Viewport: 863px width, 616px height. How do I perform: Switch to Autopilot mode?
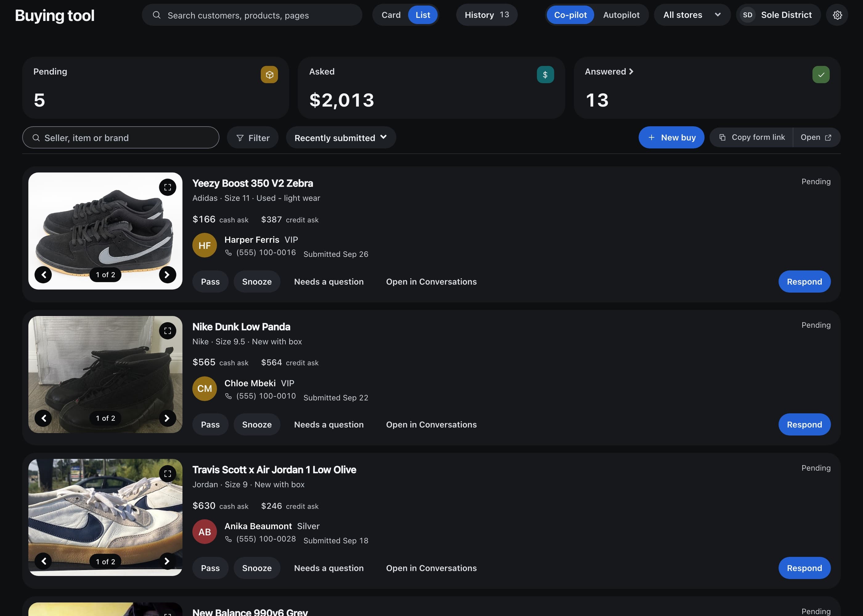(x=621, y=15)
